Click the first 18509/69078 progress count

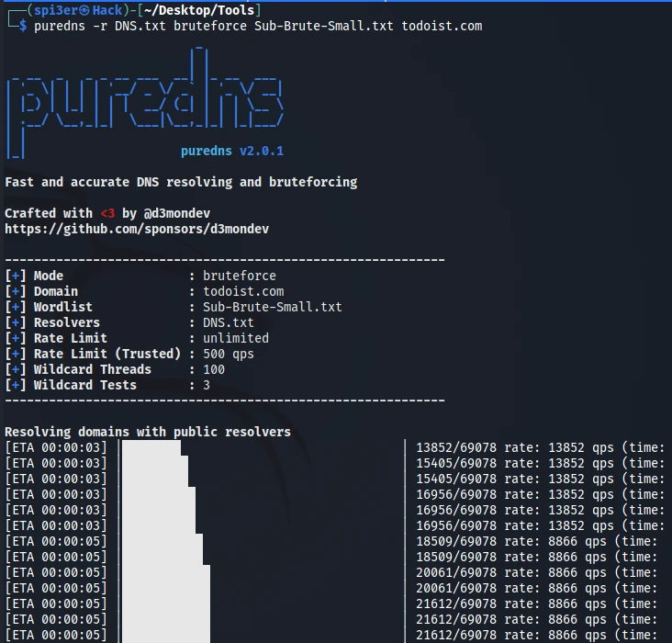point(456,541)
